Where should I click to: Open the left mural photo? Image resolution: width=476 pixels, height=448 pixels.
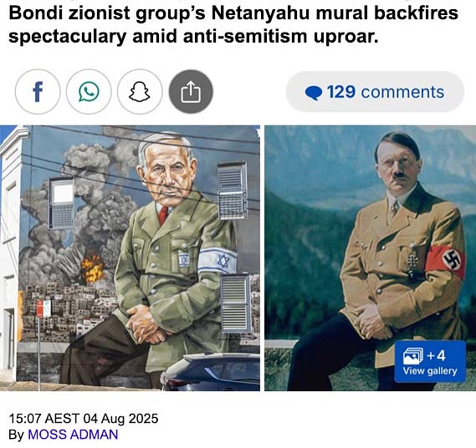pos(130,257)
